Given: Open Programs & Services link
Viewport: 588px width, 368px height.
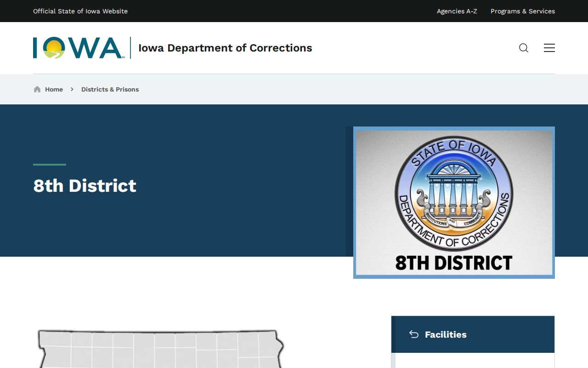Looking at the screenshot, I should coord(523,11).
